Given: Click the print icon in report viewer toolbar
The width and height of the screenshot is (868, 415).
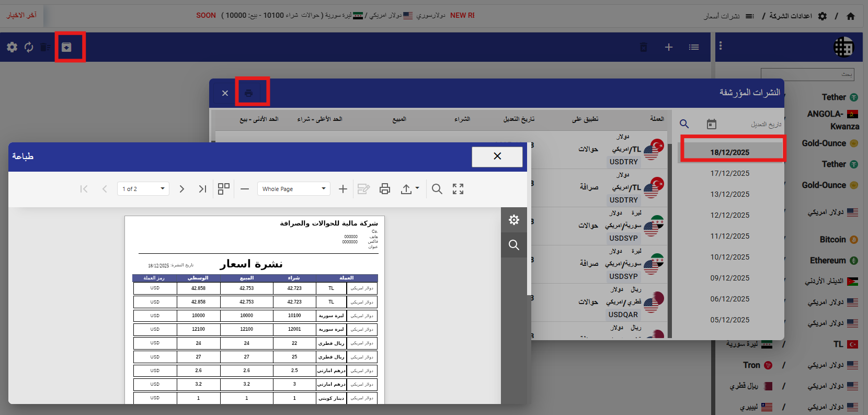Looking at the screenshot, I should click(385, 189).
